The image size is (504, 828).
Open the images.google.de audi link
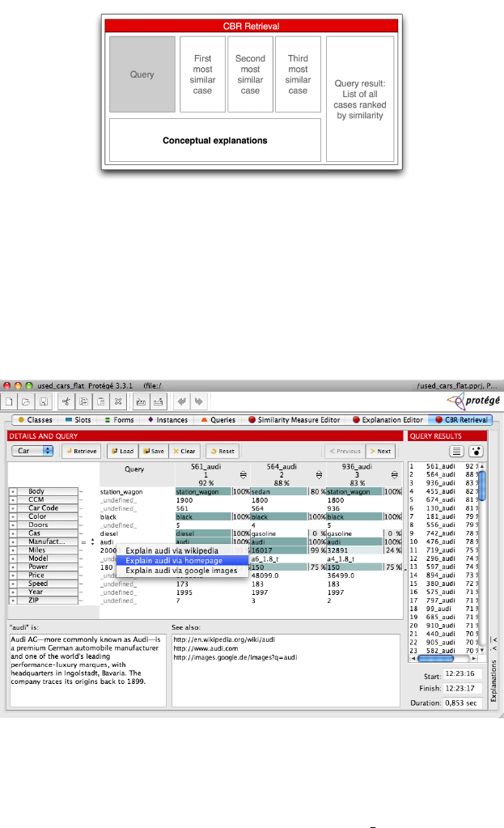tap(235, 657)
